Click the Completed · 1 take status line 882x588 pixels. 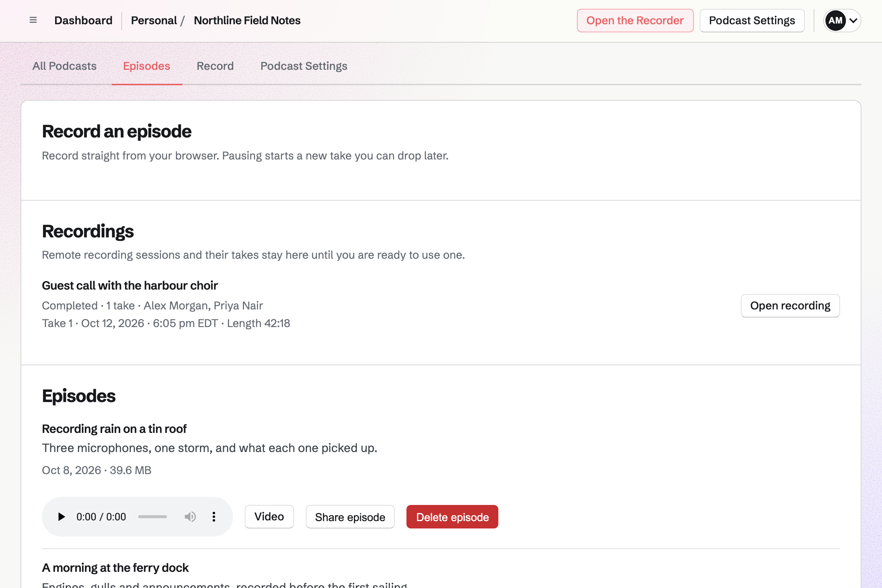coord(152,306)
